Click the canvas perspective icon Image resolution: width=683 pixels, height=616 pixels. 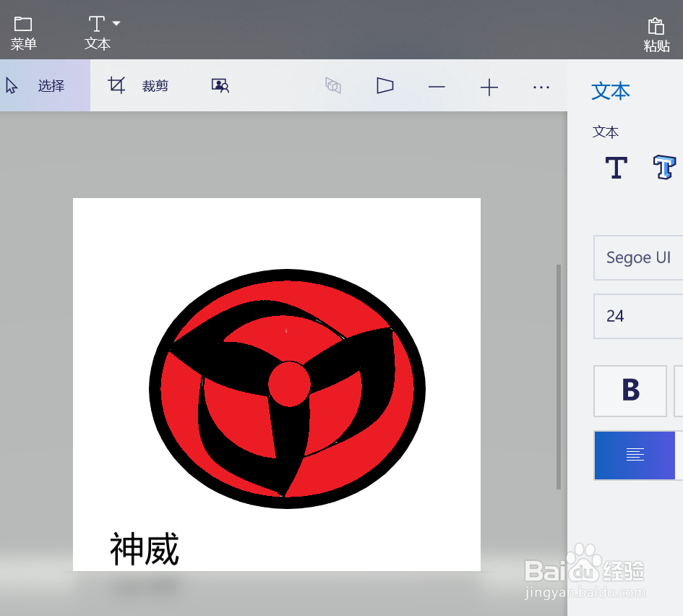385,85
